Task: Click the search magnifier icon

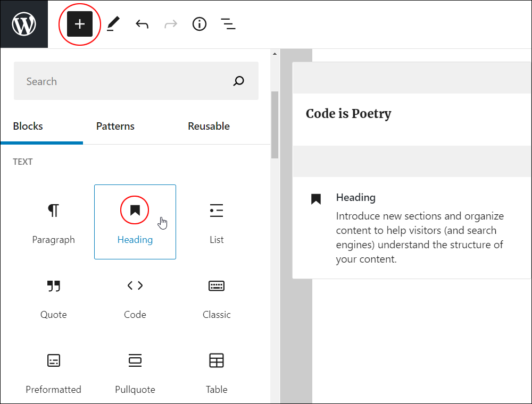Action: click(x=238, y=81)
